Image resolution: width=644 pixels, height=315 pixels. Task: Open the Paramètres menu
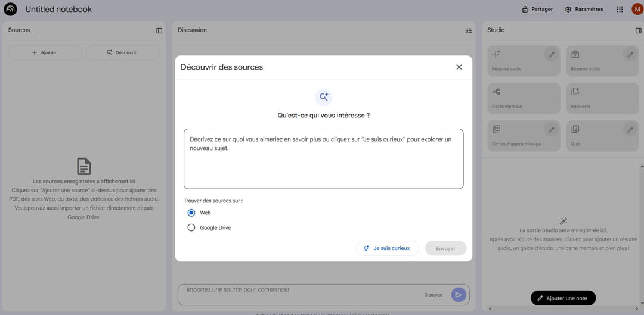click(x=584, y=9)
